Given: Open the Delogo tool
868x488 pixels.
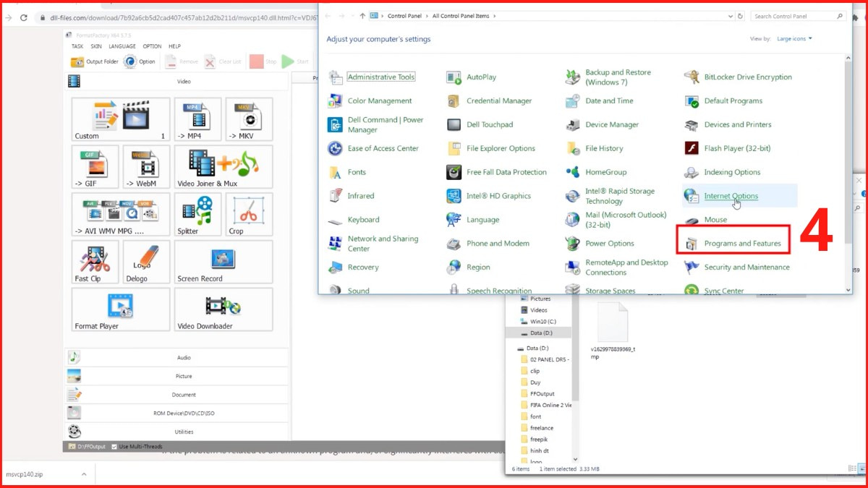Looking at the screenshot, I should (147, 262).
